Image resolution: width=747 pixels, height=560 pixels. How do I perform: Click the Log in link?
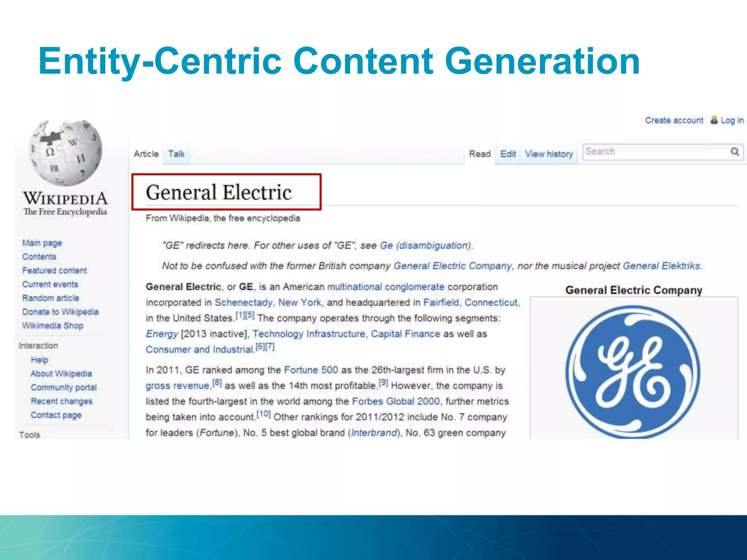click(x=732, y=120)
